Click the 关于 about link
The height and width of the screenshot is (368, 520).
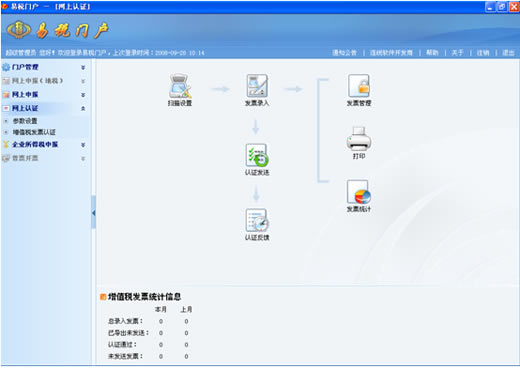click(x=457, y=53)
